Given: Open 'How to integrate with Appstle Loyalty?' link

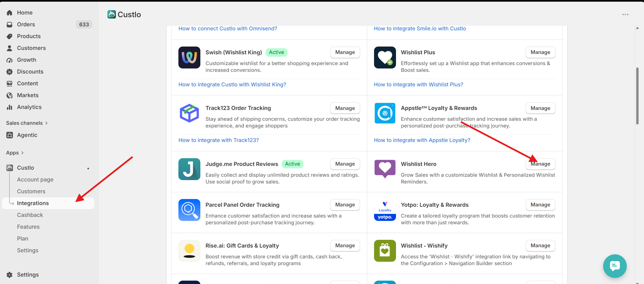Looking at the screenshot, I should (x=422, y=140).
